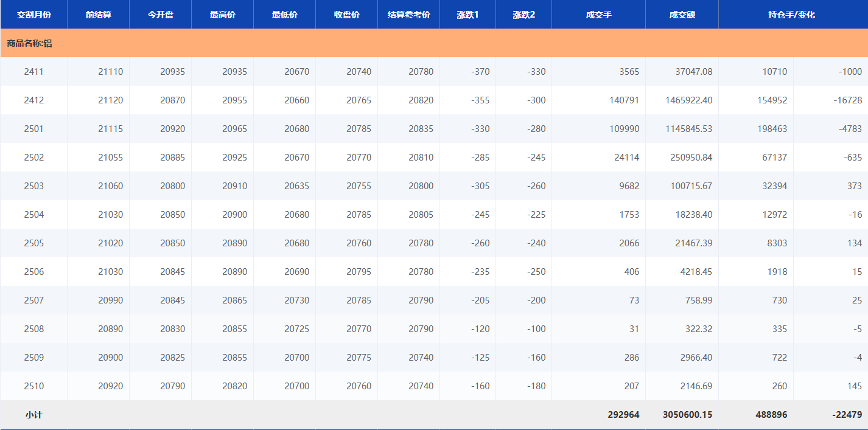Select the 涨跌1 column header
868x430 pixels.
tap(467, 15)
